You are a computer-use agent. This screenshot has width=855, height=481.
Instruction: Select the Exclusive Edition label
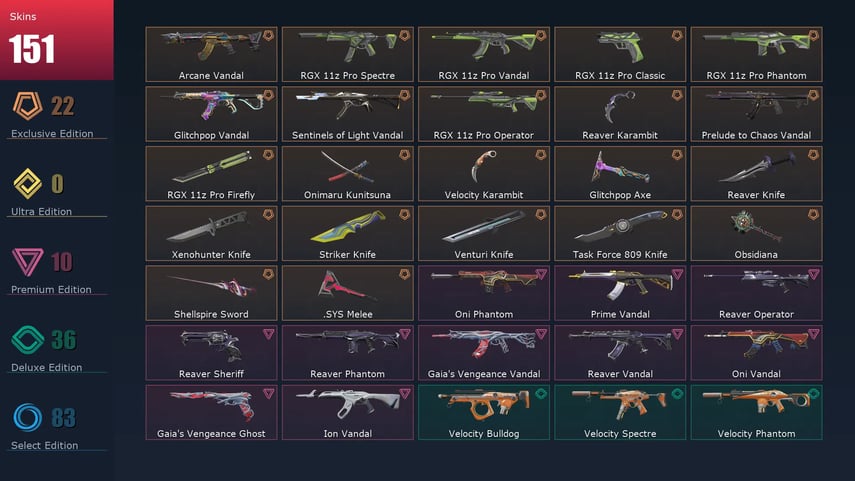pos(52,134)
